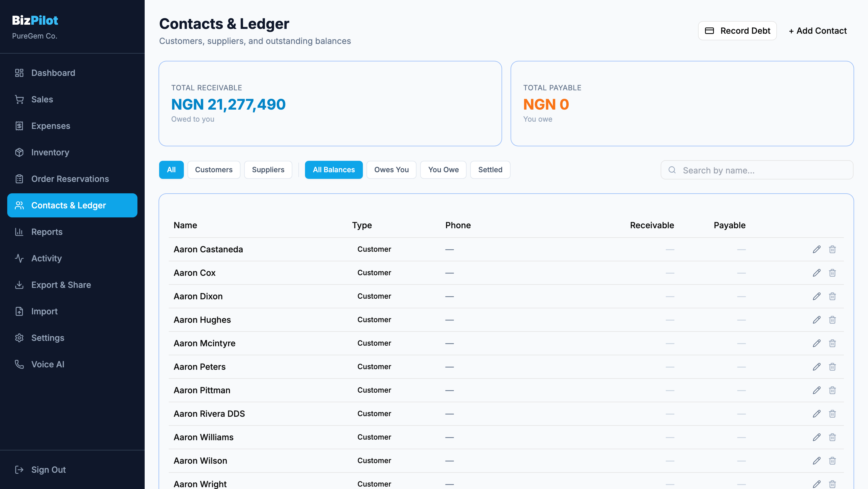Edit Aaron Cox with pencil icon
The height and width of the screenshot is (489, 868).
click(816, 273)
